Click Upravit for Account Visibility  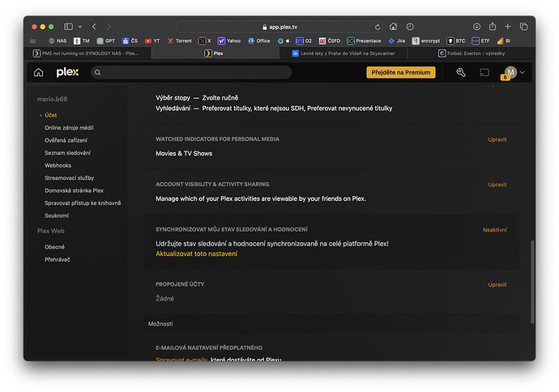coord(497,185)
